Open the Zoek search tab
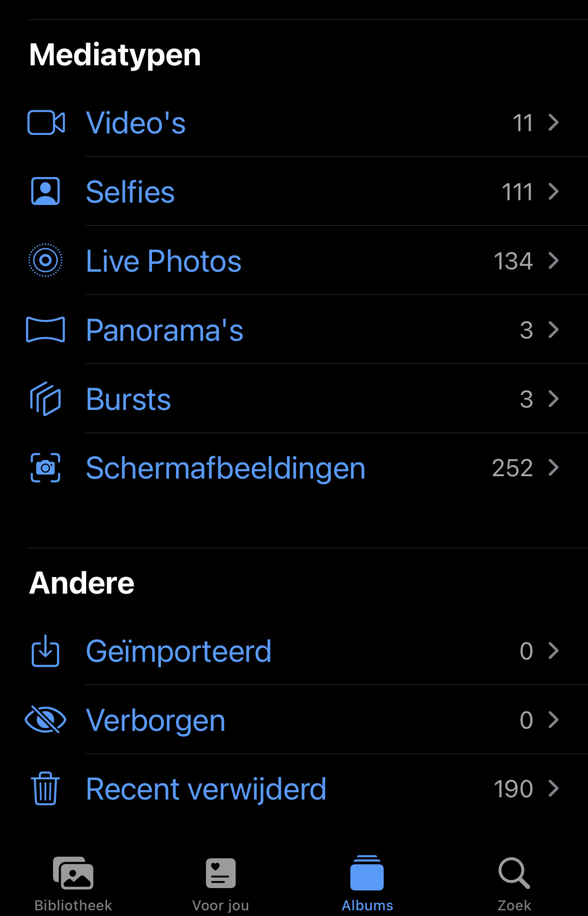 coord(514,884)
